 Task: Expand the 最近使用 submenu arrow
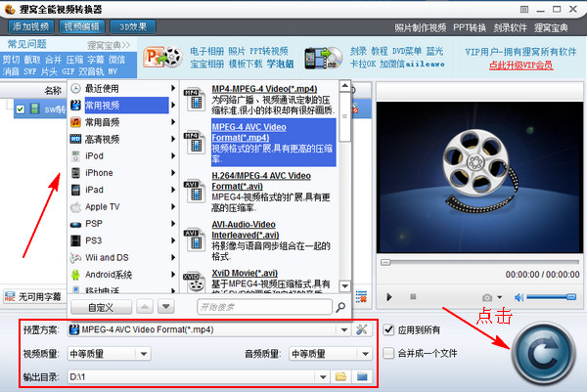point(173,88)
